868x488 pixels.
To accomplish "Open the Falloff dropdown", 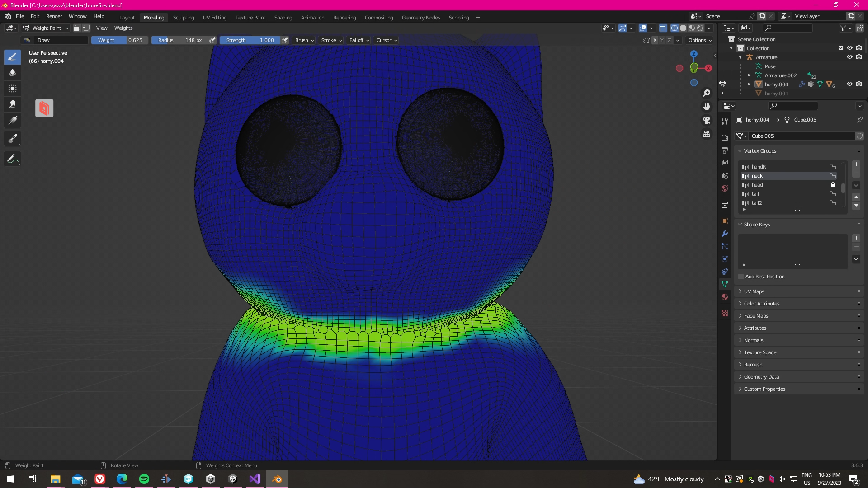I will tap(359, 40).
